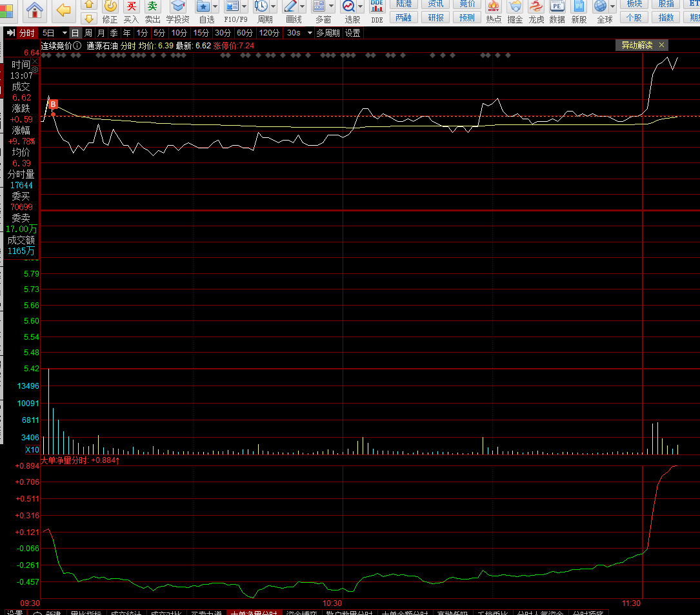Screen dimensions: 700x615
Task: Click the 卖出 sell icon
Action: click(152, 12)
